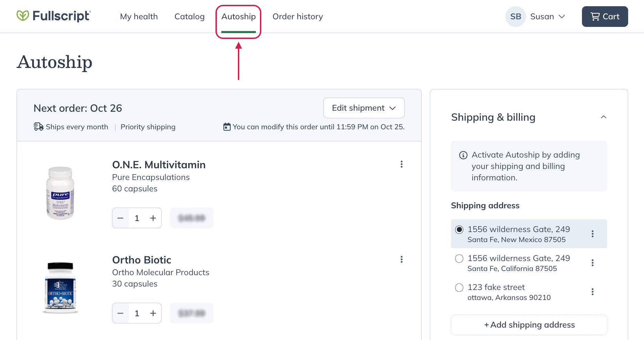Click the O.N.E. Multivitamin product title
Screen dimensions: 644x340
click(159, 165)
